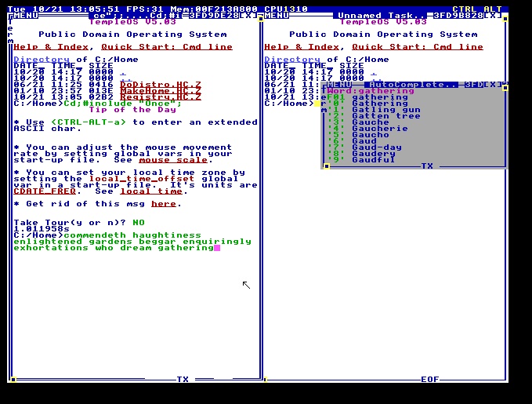Click the 1.011958s timing output
Image resolution: width=532 pixels, height=404 pixels.
(x=42, y=229)
